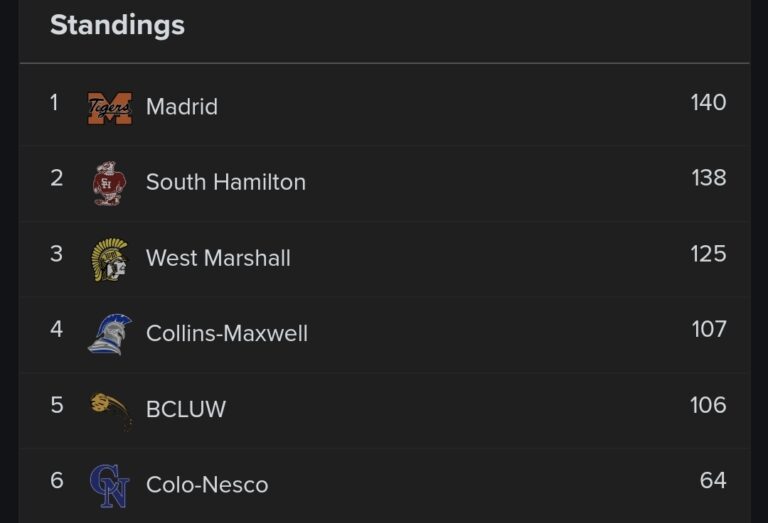
Task: Click the Standings section heading
Action: [117, 25]
